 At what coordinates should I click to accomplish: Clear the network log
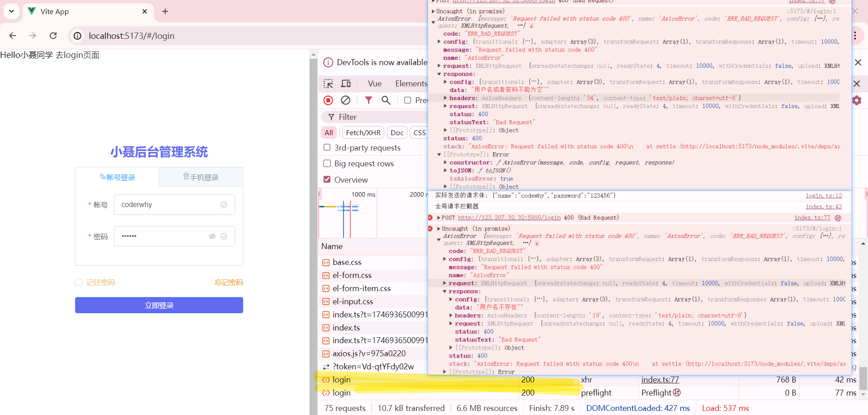(345, 100)
